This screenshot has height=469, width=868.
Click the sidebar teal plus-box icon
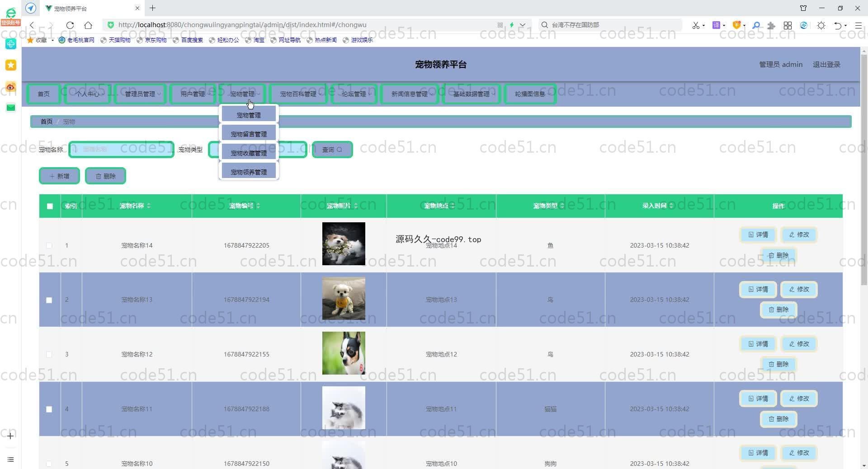click(11, 44)
